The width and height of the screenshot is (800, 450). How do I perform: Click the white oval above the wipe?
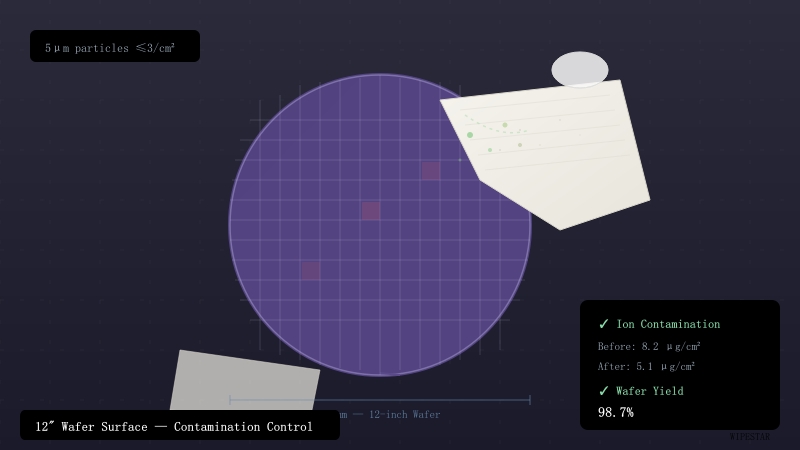(580, 70)
